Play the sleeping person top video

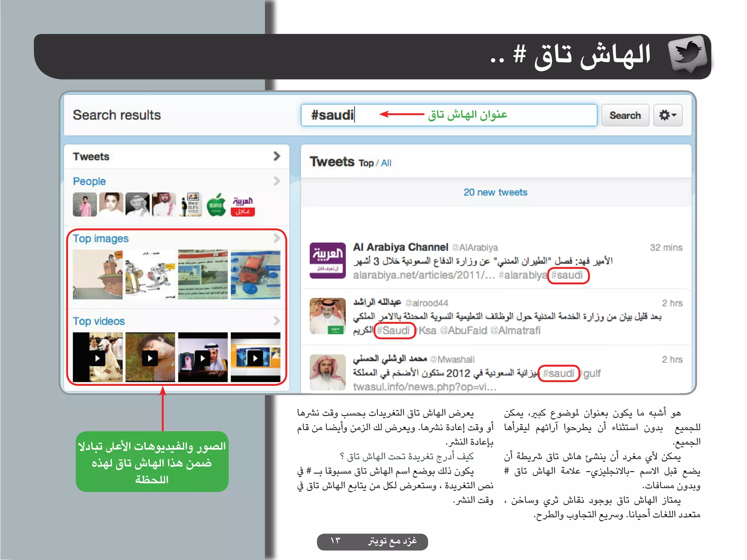150,358
